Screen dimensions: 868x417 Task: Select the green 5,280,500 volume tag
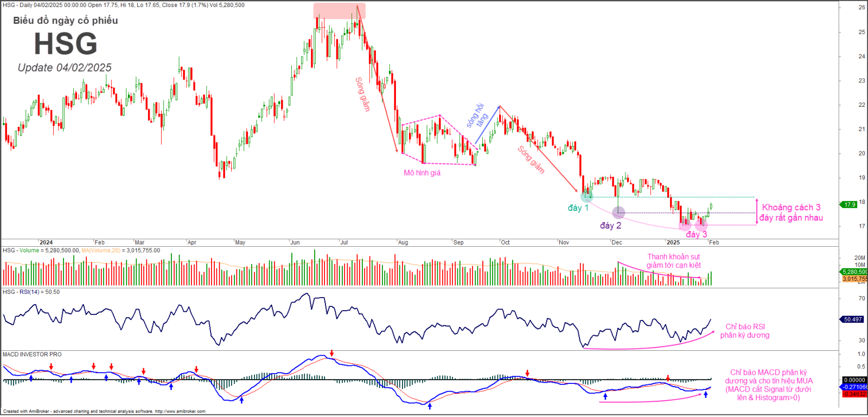tap(853, 272)
